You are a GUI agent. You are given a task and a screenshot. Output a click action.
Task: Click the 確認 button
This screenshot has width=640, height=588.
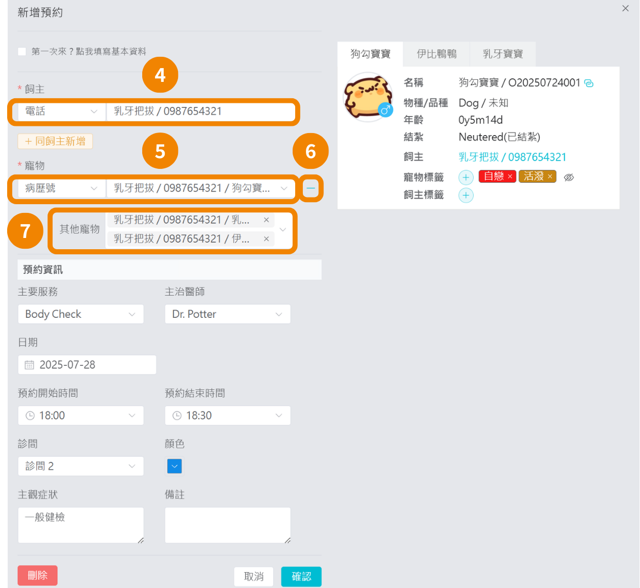pos(301,577)
